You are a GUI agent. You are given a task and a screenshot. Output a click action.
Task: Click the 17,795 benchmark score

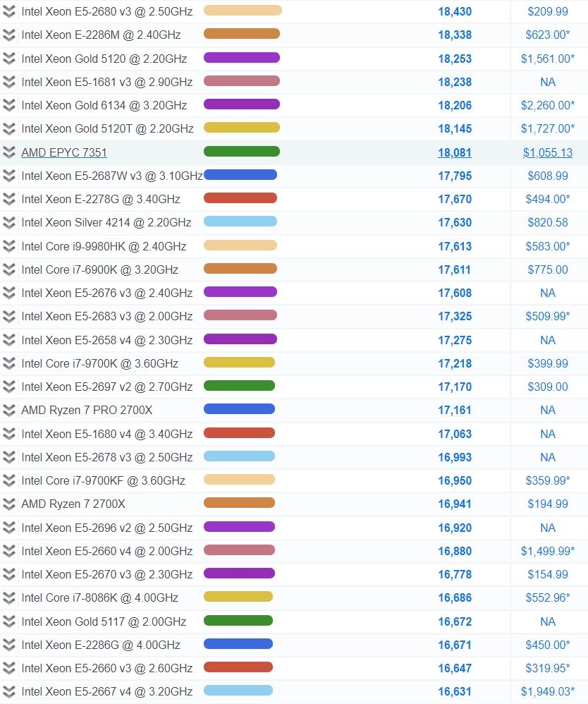tap(455, 176)
